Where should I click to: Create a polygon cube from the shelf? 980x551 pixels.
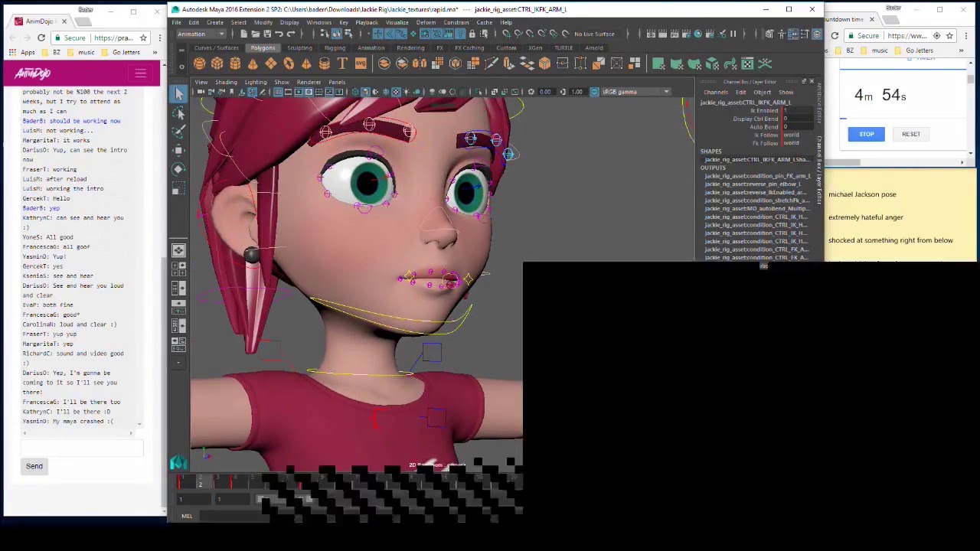217,64
